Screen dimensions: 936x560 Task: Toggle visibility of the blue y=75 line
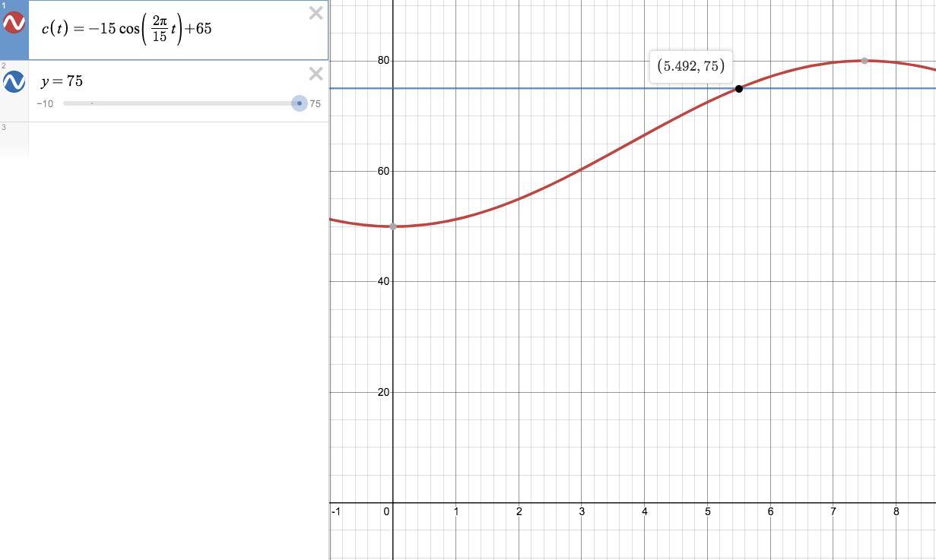tap(14, 81)
